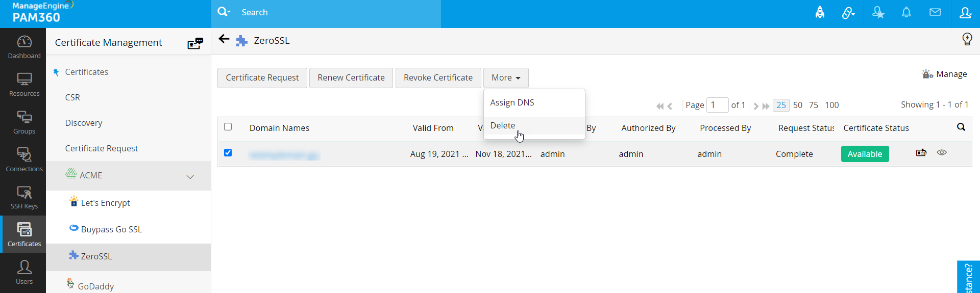Screen dimensions: 980x293
Task: Click the lightbulb tips icon
Action: 967,39
